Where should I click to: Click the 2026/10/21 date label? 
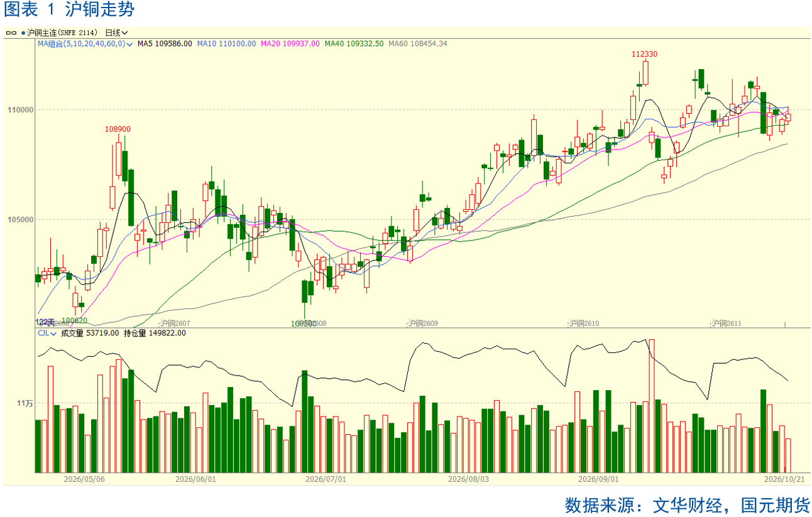click(x=784, y=479)
